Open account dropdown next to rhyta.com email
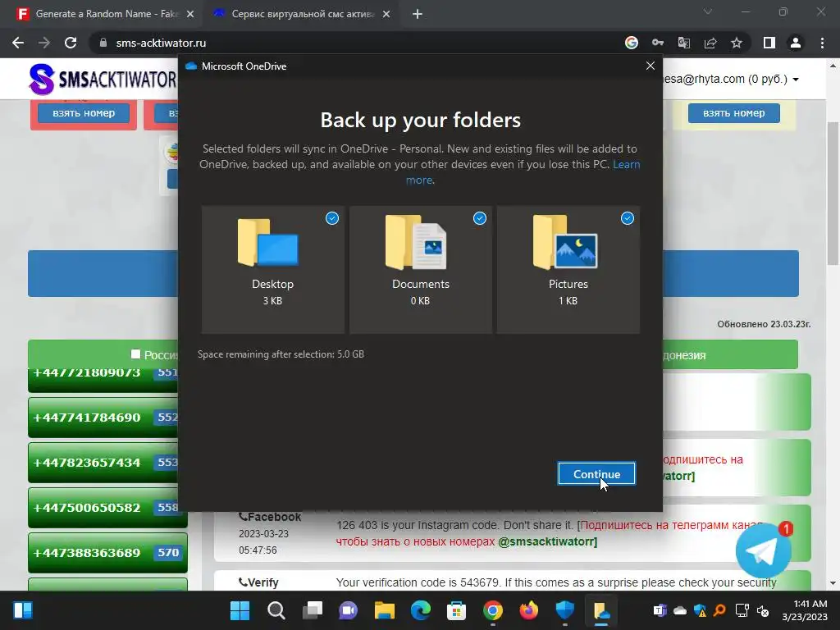Image resolution: width=840 pixels, height=630 pixels. coord(796,80)
